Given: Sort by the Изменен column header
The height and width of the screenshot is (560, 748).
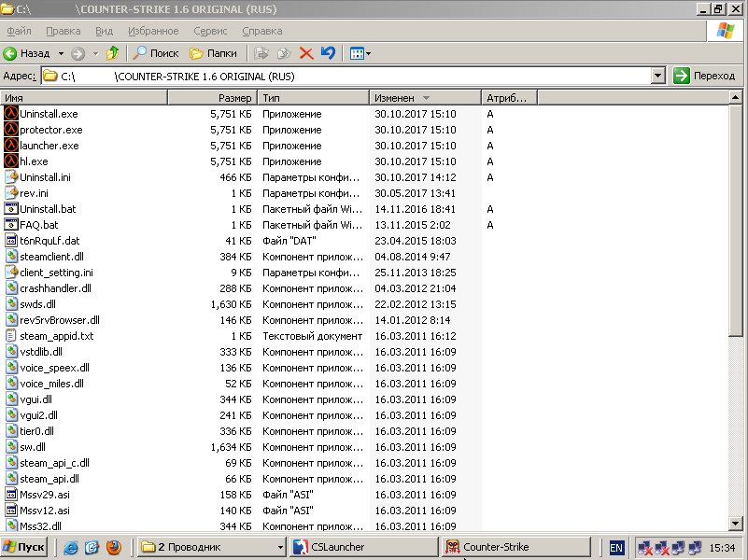Looking at the screenshot, I should (x=425, y=98).
